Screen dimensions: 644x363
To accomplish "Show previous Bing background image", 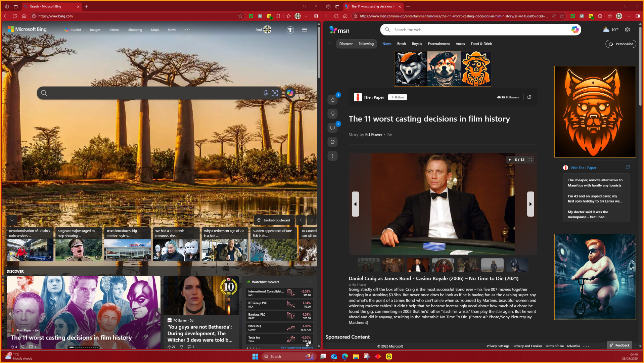I will [301, 220].
